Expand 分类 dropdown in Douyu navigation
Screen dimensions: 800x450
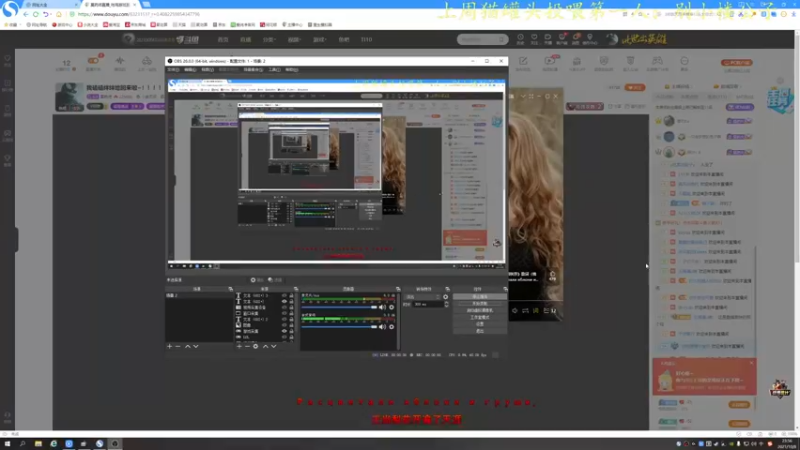tap(269, 39)
